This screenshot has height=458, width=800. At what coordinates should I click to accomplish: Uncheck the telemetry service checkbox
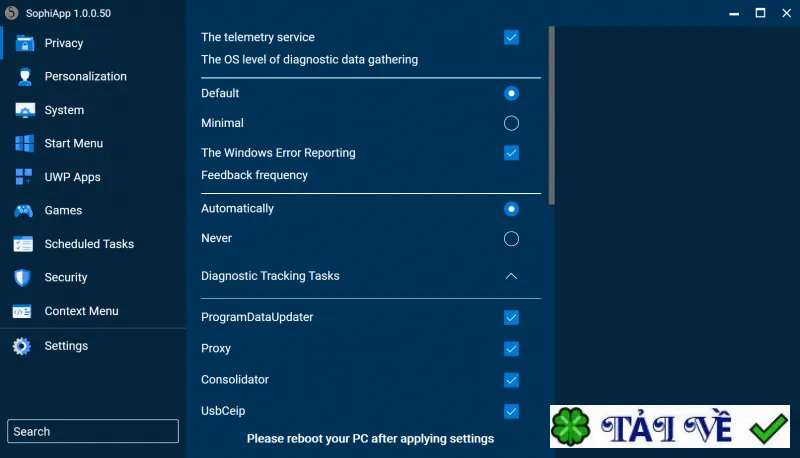tap(511, 37)
